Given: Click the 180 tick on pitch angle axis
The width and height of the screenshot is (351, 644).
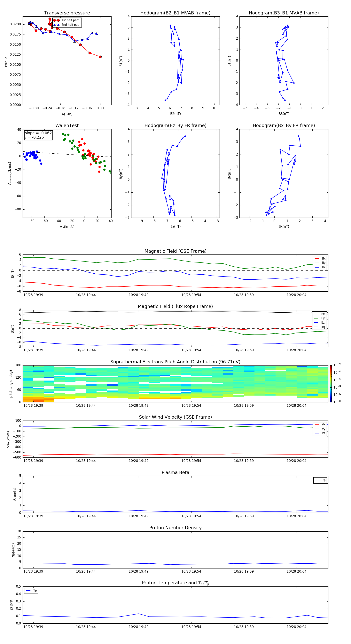Looking at the screenshot, I should [x=18, y=365].
